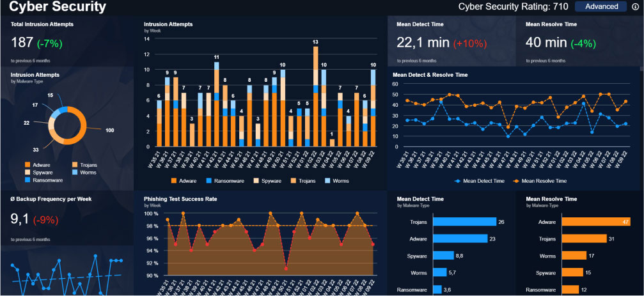Click the Total Intrusion Attempts heading
This screenshot has height=296, width=644.
click(x=42, y=24)
